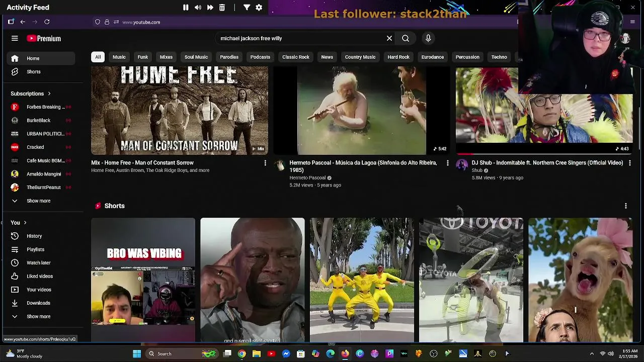Open the Shorts shelf three-dot menu
The height and width of the screenshot is (362, 644).
[x=625, y=206]
